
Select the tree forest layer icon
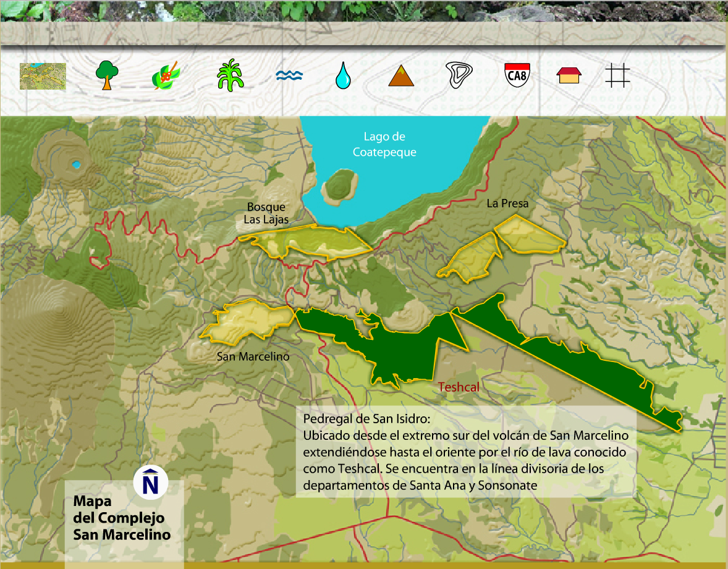click(107, 75)
